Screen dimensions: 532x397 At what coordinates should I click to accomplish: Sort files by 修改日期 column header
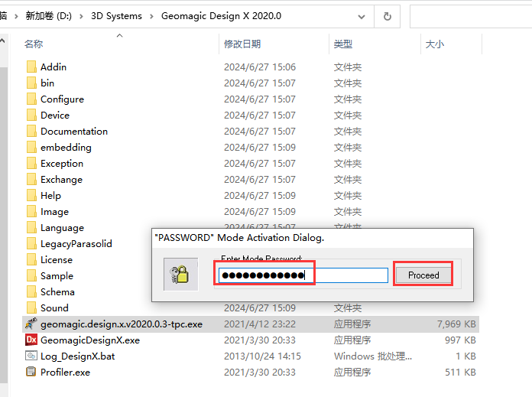click(242, 44)
